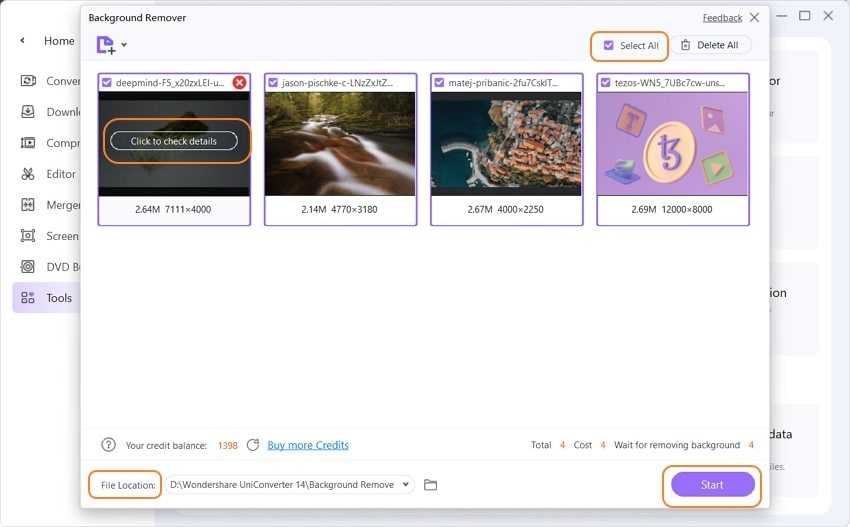Image resolution: width=850 pixels, height=527 pixels.
Task: Open the Feedback link
Action: click(722, 18)
